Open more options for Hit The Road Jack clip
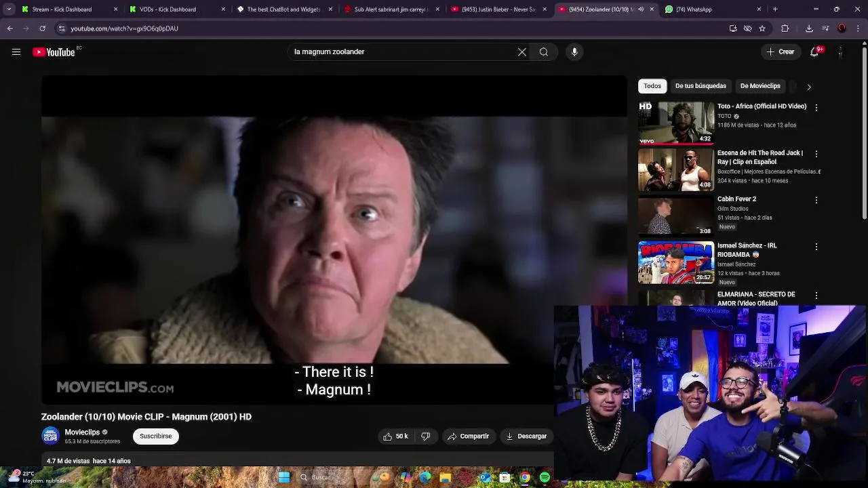Screen dimensions: 868x488 click(816, 154)
